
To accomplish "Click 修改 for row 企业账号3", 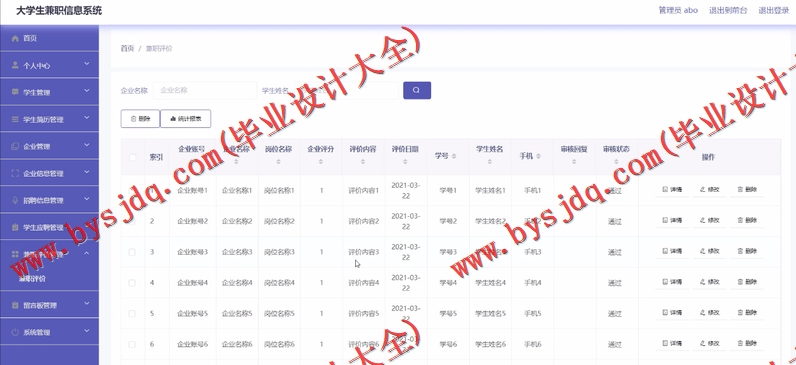I will (710, 251).
